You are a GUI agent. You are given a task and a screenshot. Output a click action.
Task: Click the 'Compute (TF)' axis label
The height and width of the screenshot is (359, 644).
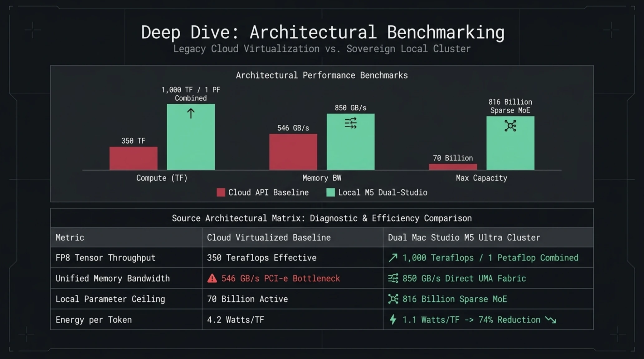162,178
